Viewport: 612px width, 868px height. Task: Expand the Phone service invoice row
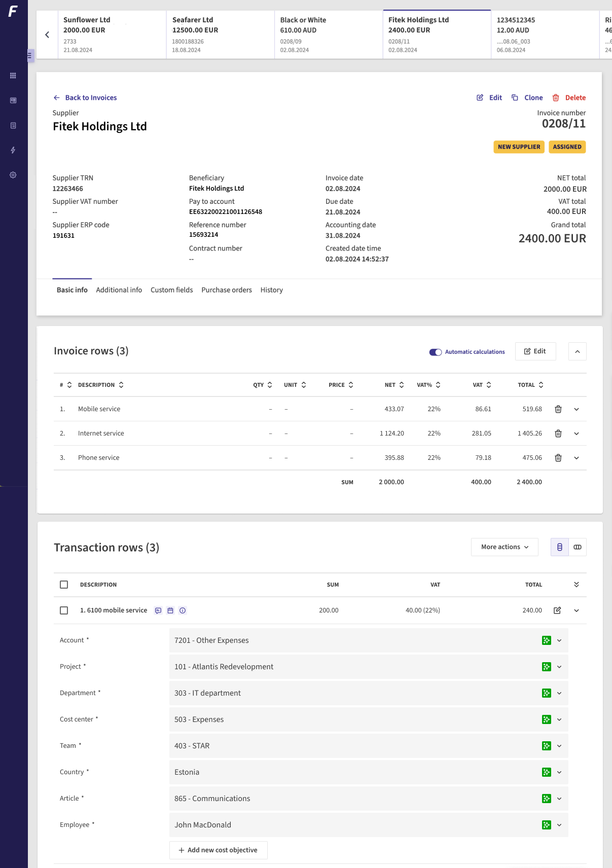click(x=577, y=458)
